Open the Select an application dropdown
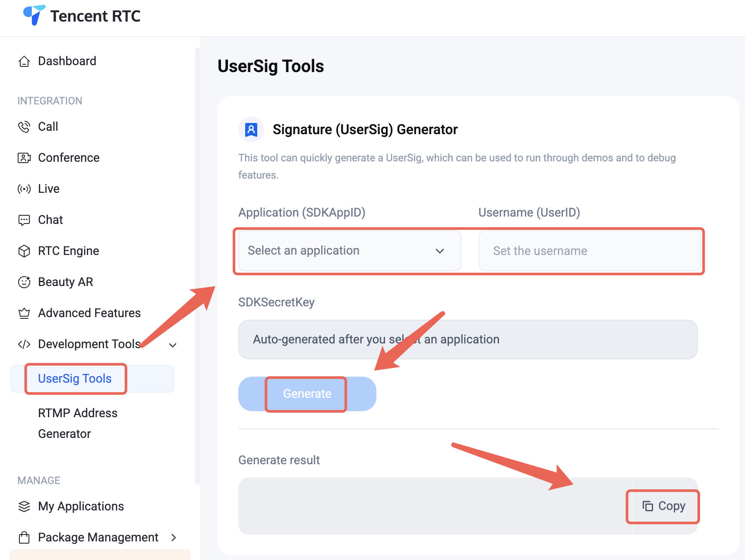This screenshot has height=560, width=745. 350,251
